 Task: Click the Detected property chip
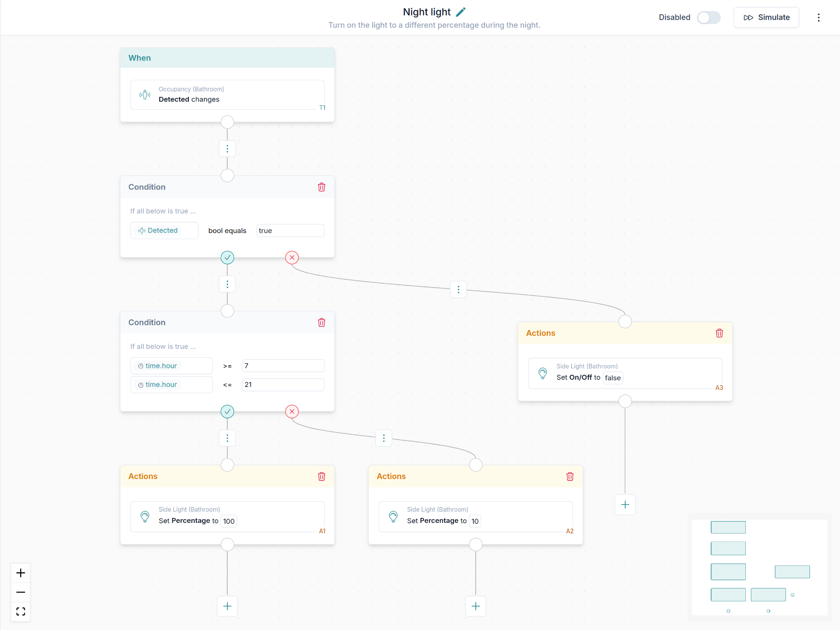[158, 230]
